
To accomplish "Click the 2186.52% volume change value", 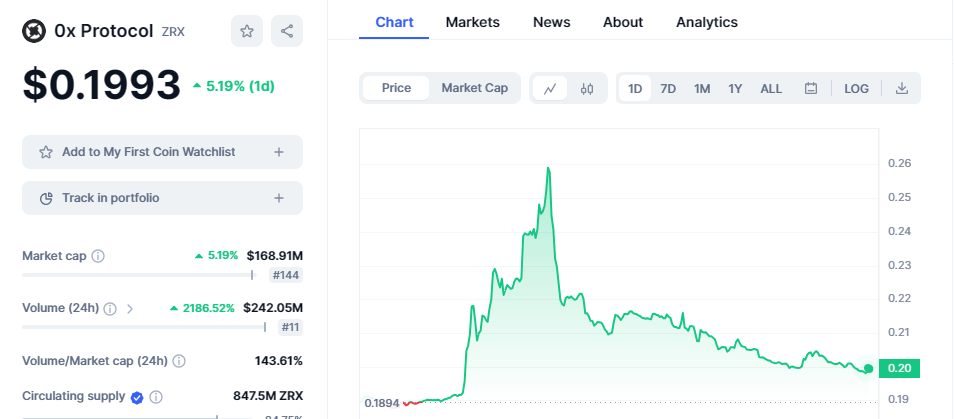I will click(x=202, y=308).
